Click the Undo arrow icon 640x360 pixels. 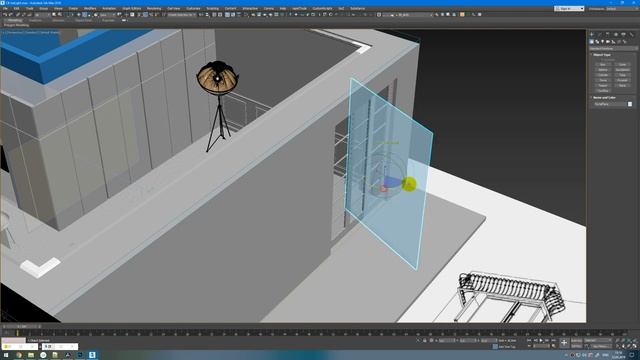[4, 14]
